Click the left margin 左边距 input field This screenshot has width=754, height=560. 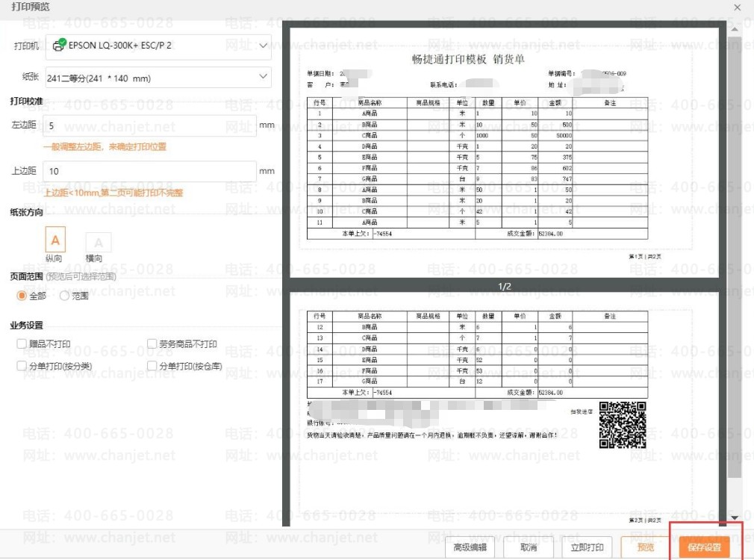point(149,125)
